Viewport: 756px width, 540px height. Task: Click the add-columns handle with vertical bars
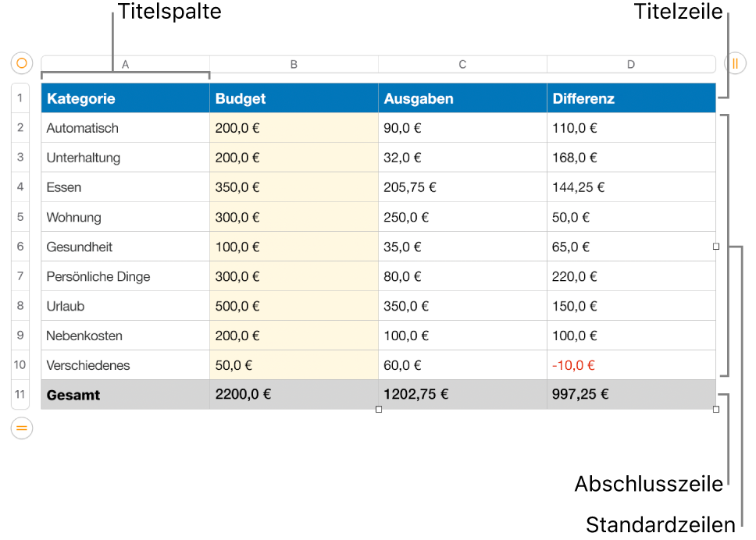coord(735,63)
